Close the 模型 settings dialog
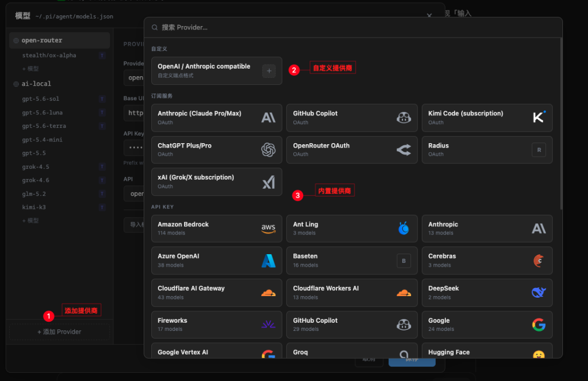Viewport: 588px width, 381px height. (430, 15)
